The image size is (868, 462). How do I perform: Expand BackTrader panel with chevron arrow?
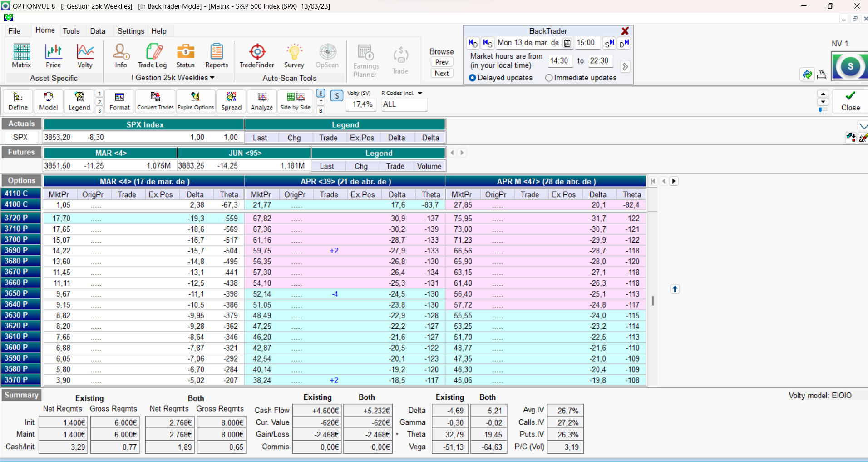coord(625,67)
